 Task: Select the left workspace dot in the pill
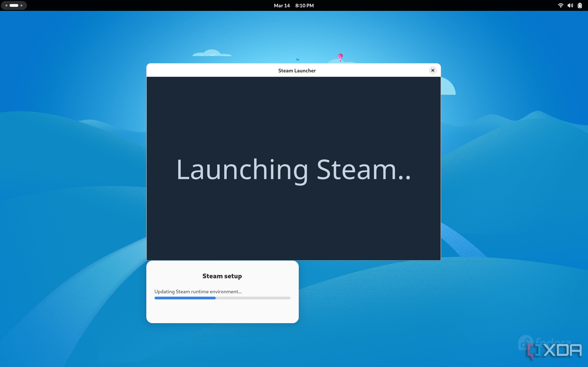(x=6, y=5)
